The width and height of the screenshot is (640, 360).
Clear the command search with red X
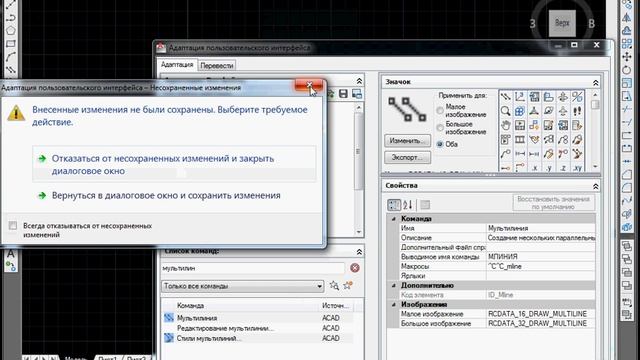[355, 268]
